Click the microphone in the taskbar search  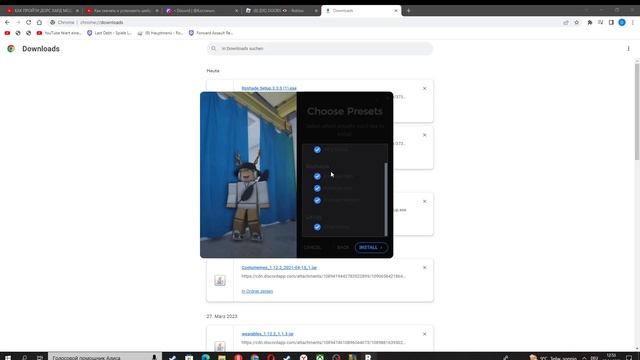coord(154,358)
